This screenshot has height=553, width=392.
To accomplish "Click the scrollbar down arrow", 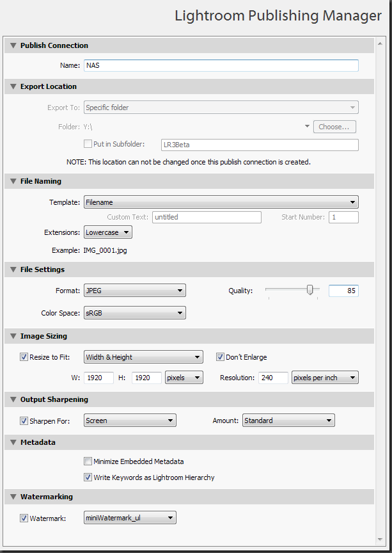I will click(380, 540).
